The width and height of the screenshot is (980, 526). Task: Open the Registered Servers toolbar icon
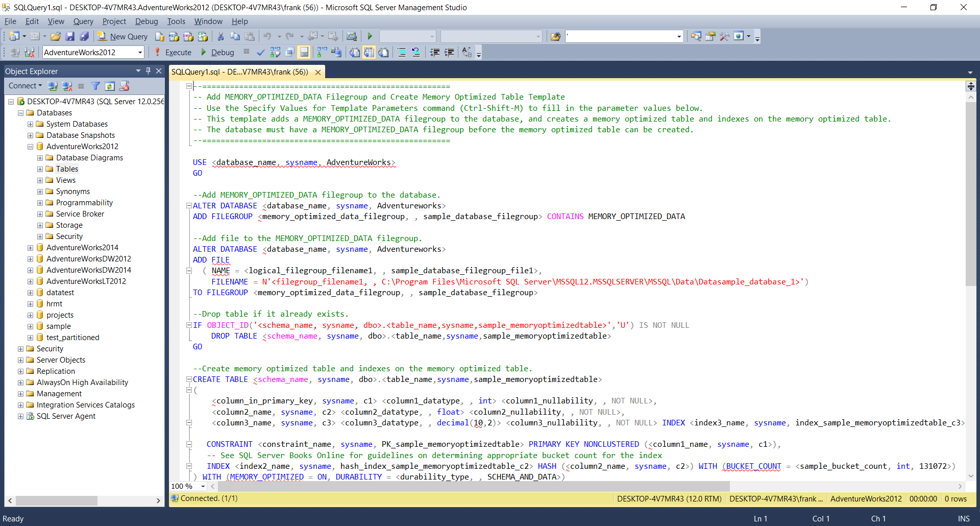696,36
